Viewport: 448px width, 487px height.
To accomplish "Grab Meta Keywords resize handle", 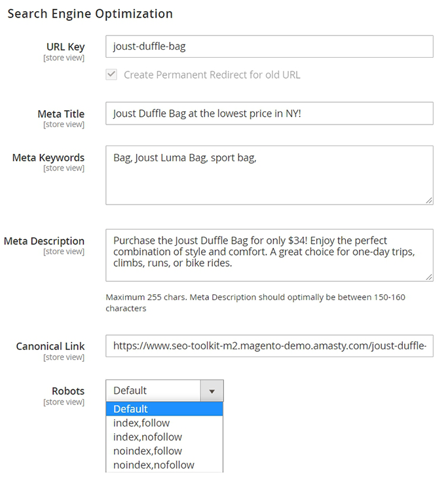I will pyautogui.click(x=428, y=200).
